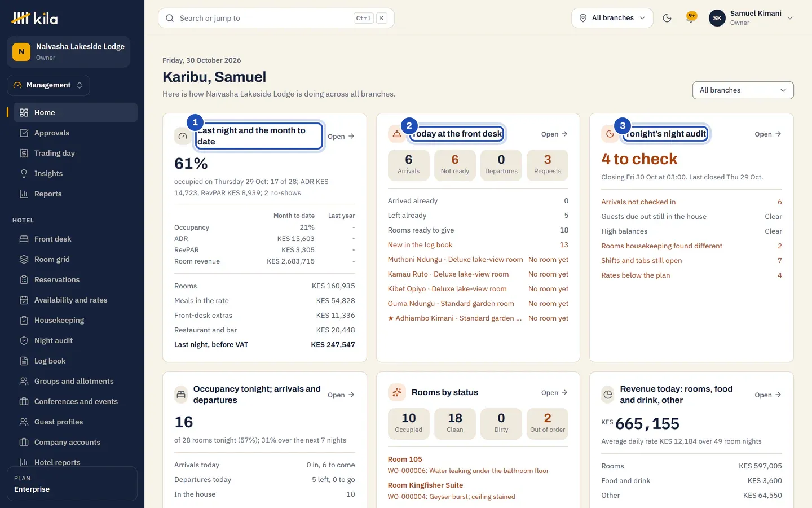Viewport: 812px width, 508px height.
Task: Click Availability and rates calendar icon
Action: pyautogui.click(x=24, y=300)
